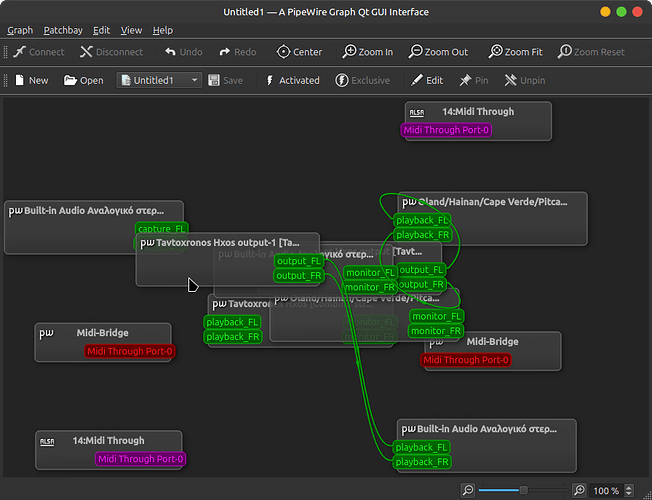Screen dimensions: 652x500
Task: Click the ALSA icon on top Midi Through node
Action: [417, 112]
